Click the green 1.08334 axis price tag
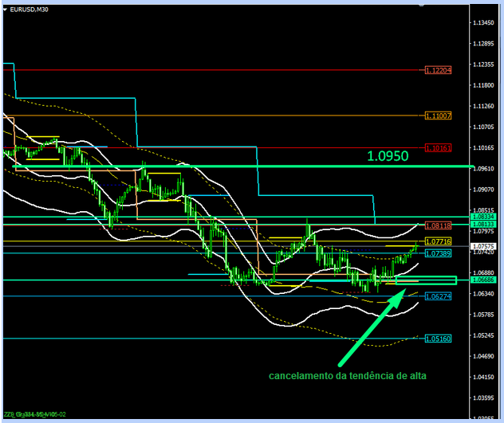This screenshot has height=423, width=504. (x=484, y=217)
